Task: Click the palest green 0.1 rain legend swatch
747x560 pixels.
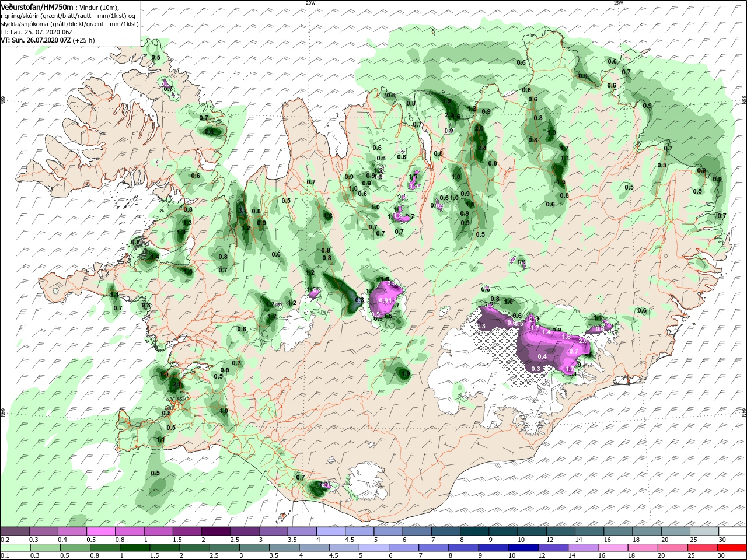Action: click(x=15, y=548)
